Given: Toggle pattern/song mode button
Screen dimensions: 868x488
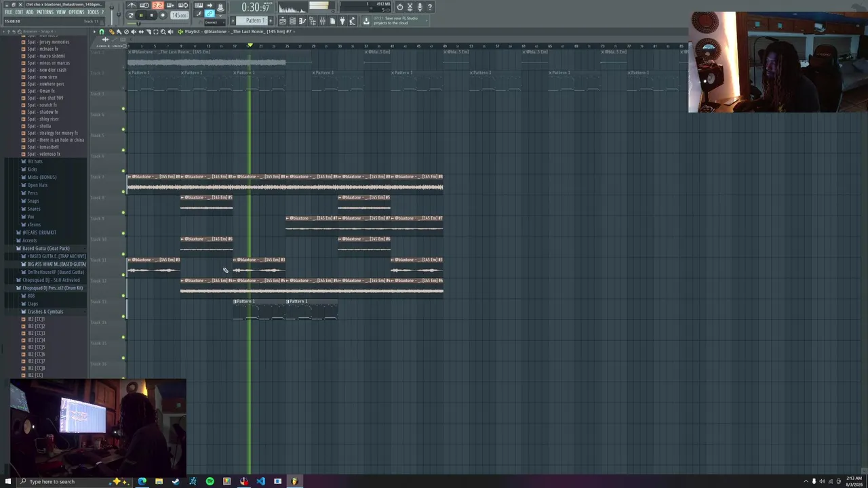Looking at the screenshot, I should click(x=131, y=16).
